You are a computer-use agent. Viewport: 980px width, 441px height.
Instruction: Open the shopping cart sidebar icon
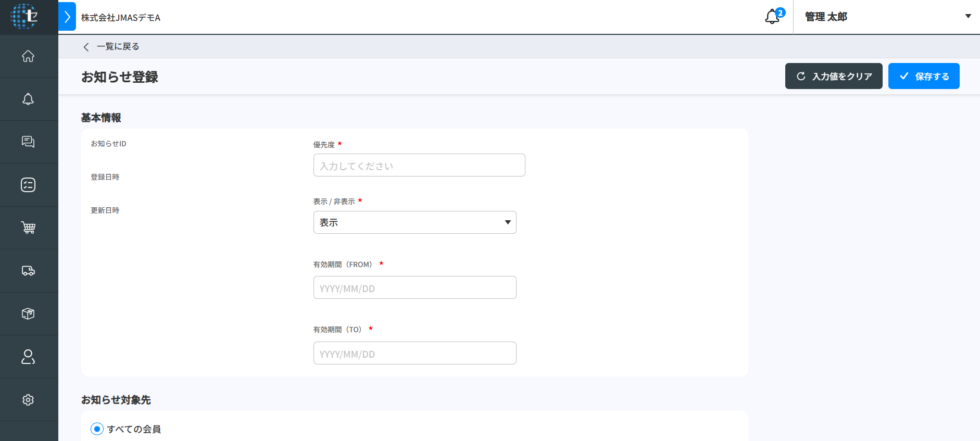pyautogui.click(x=28, y=228)
